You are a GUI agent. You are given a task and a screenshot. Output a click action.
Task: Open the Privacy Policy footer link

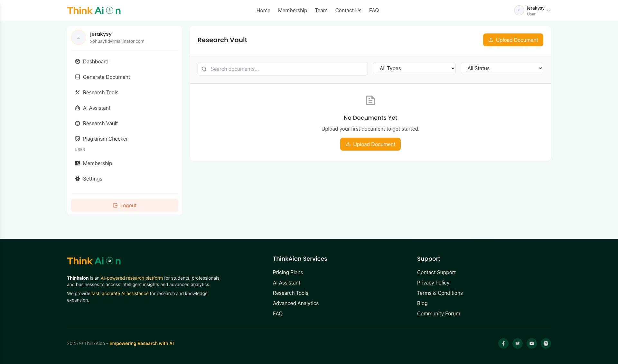coord(433,283)
